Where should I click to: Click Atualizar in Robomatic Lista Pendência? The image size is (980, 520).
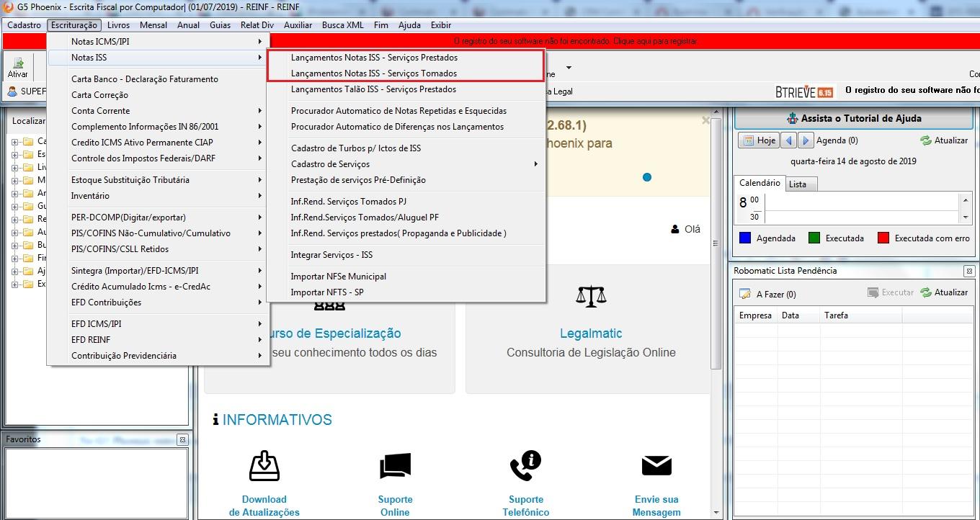pos(943,292)
